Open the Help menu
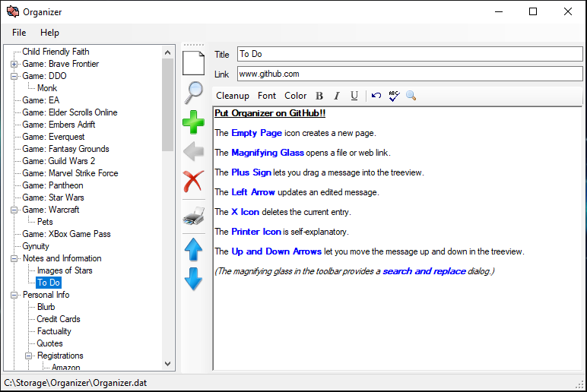Image resolution: width=587 pixels, height=392 pixels. click(49, 33)
